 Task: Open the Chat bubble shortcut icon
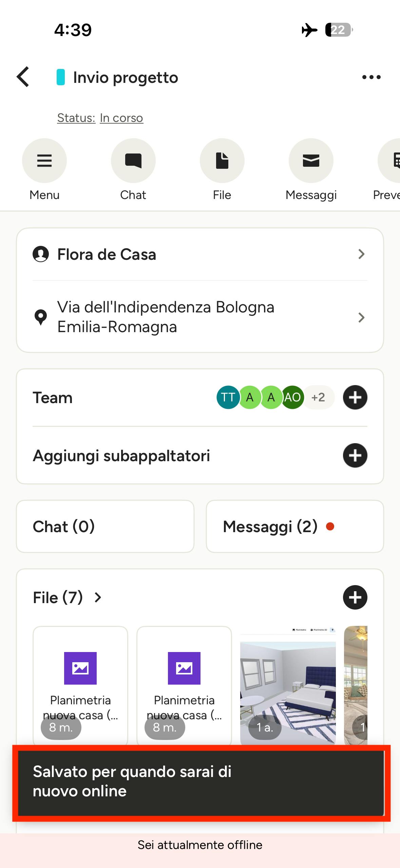(x=133, y=160)
